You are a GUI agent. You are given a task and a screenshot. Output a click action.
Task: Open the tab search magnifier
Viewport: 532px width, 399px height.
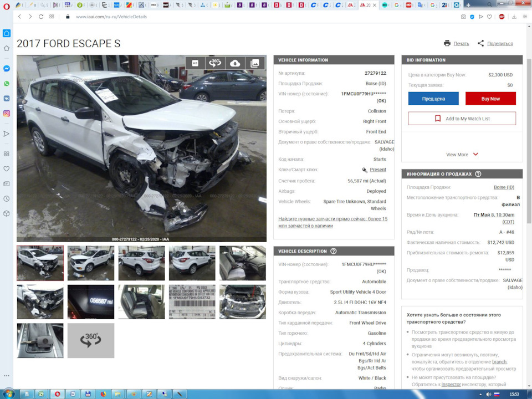point(489,5)
